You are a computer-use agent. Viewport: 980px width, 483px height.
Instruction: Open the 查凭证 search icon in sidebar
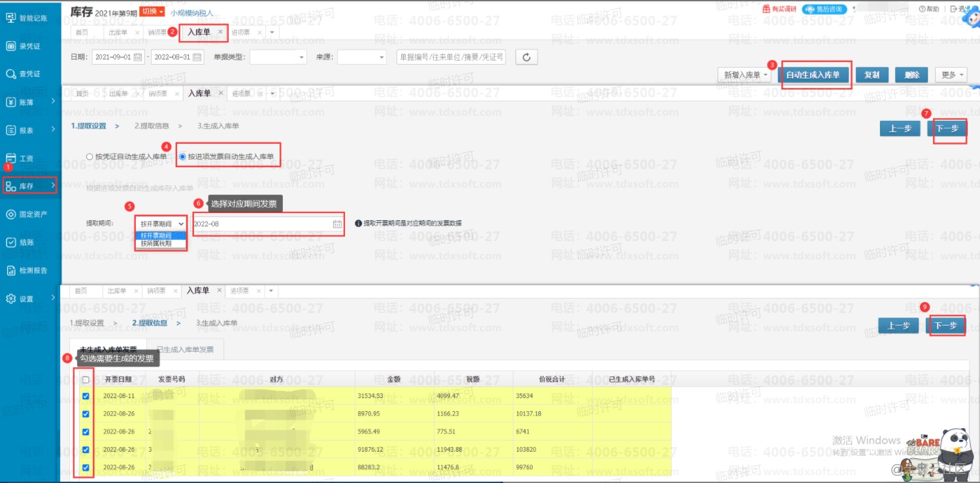[x=11, y=74]
